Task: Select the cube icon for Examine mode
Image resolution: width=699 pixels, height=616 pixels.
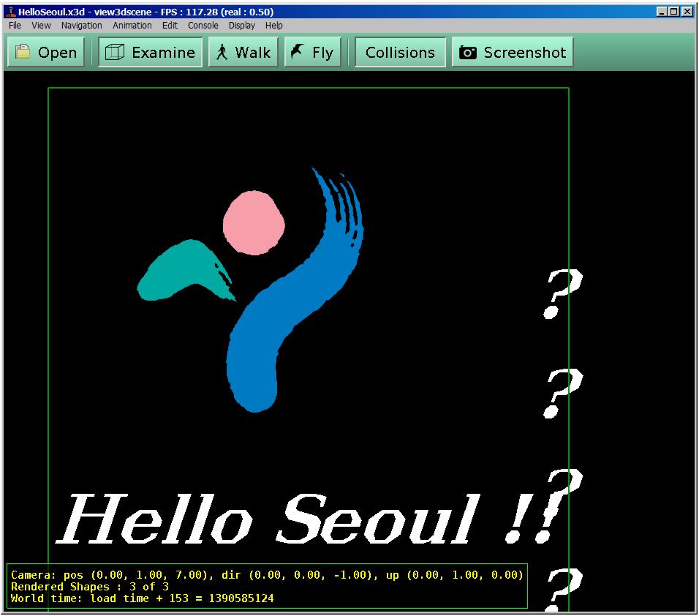Action: pyautogui.click(x=113, y=53)
